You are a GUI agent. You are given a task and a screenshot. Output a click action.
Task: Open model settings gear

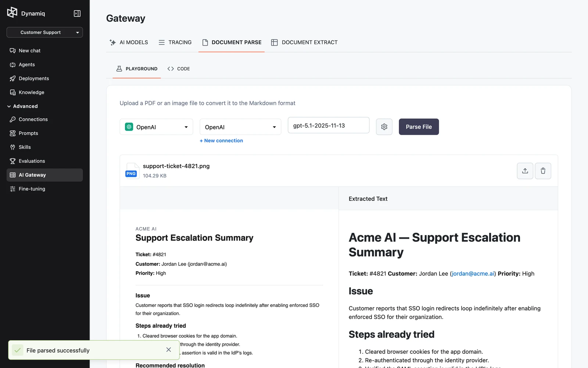pyautogui.click(x=384, y=127)
